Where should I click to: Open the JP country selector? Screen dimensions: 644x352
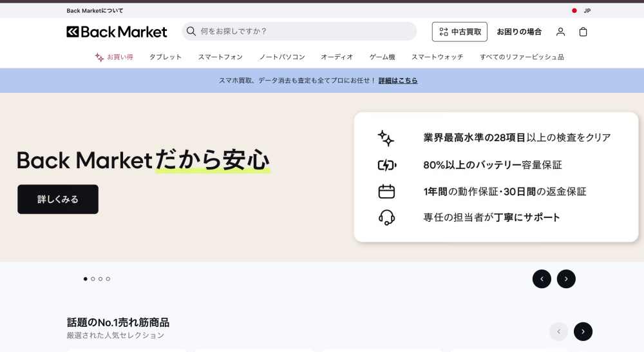click(587, 11)
